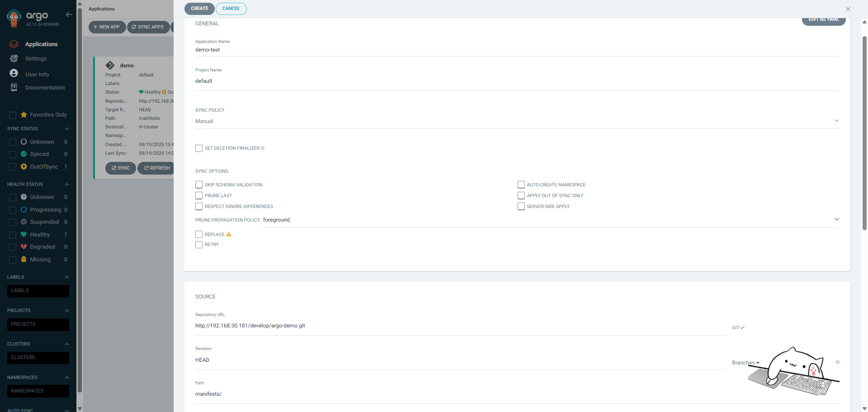Click the Documentation book icon
The width and height of the screenshot is (868, 412).
pos(14,87)
